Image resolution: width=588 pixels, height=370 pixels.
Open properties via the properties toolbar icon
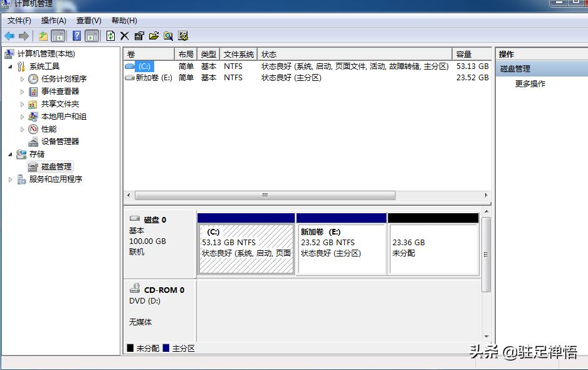[x=140, y=36]
